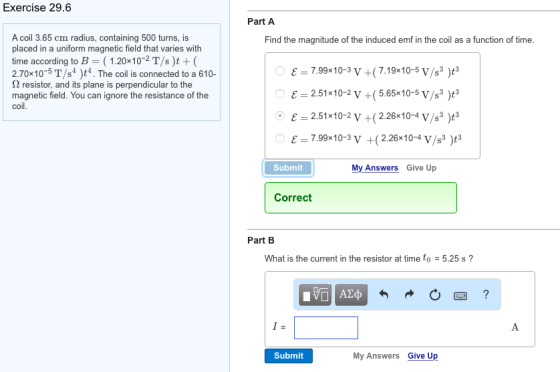560x372 pixels.
Task: Click the Part B Submit button
Action: tap(289, 356)
